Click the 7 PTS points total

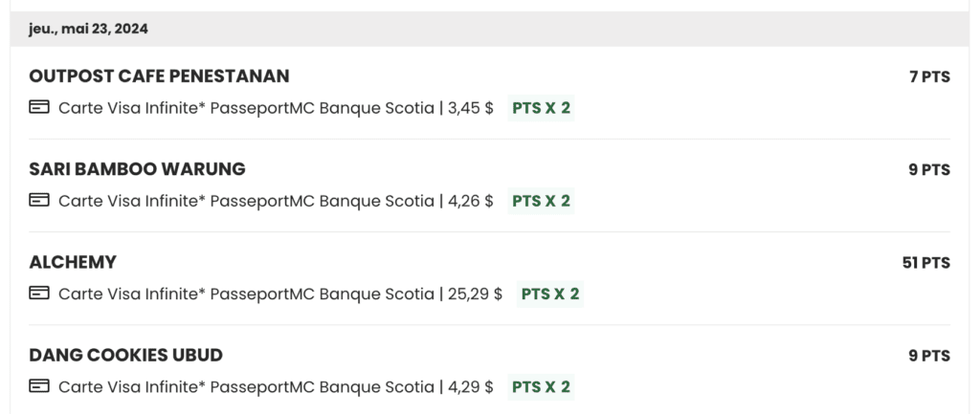coord(929,76)
